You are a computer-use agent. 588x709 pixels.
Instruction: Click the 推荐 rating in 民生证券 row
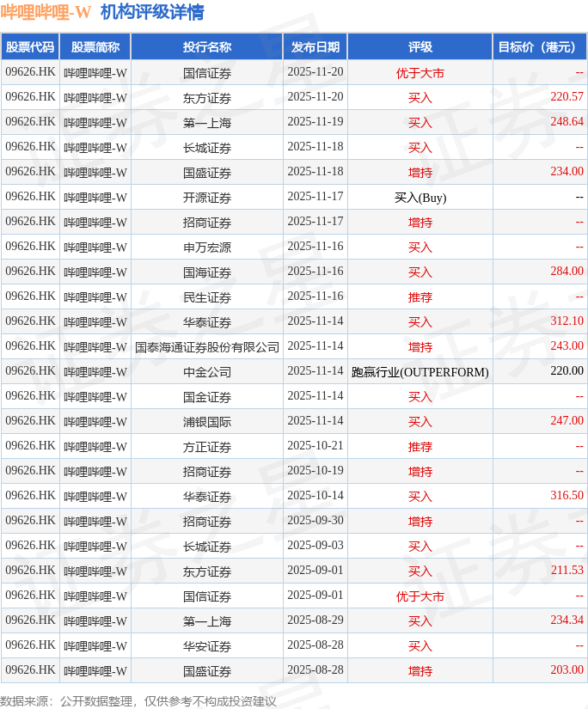[420, 297]
